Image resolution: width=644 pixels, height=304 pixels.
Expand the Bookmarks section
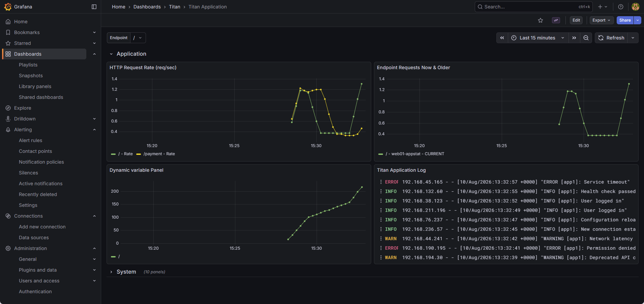(x=94, y=32)
